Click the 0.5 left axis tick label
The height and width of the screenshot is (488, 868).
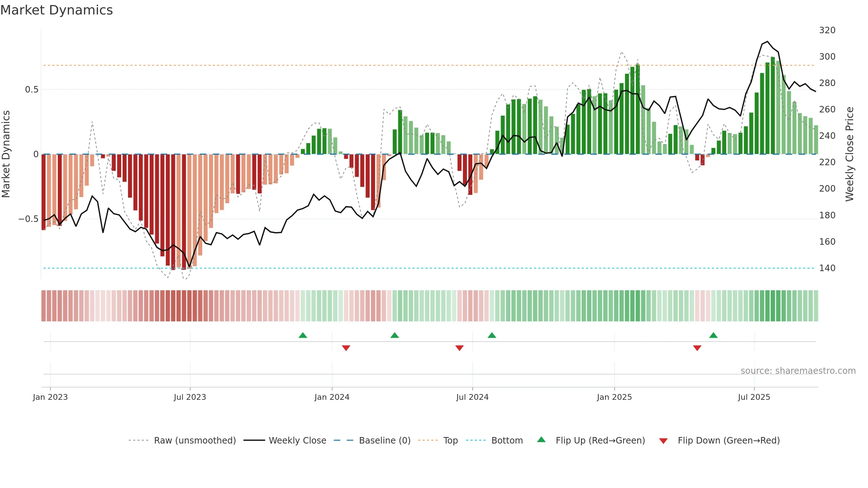(x=32, y=90)
